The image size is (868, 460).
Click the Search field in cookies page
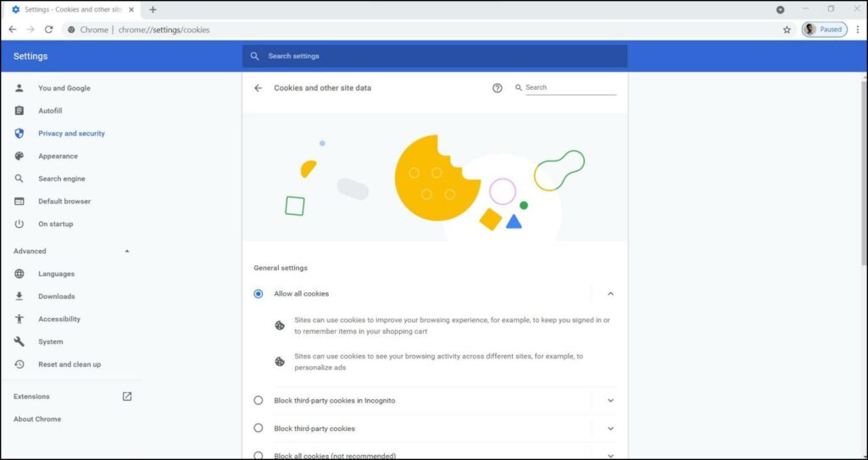570,87
